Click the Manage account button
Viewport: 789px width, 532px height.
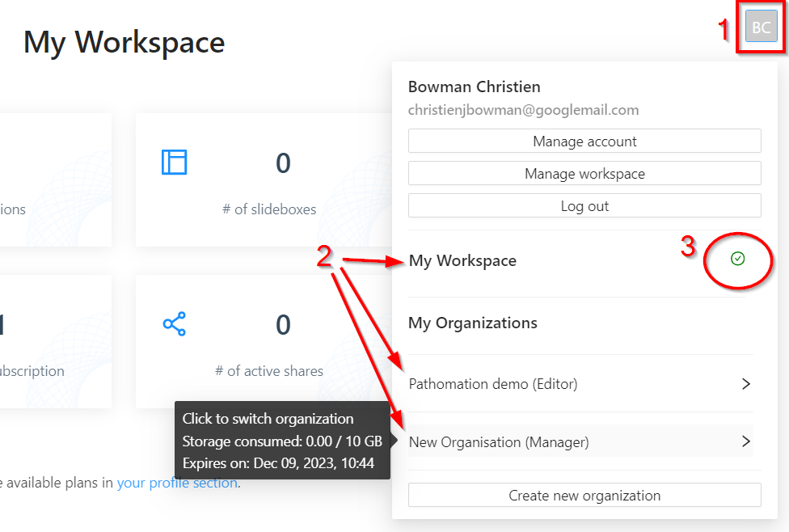pyautogui.click(x=584, y=141)
